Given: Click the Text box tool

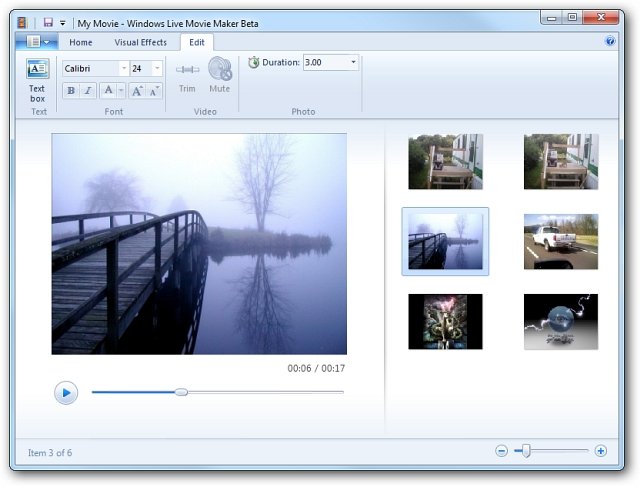Looking at the screenshot, I should point(37,79).
